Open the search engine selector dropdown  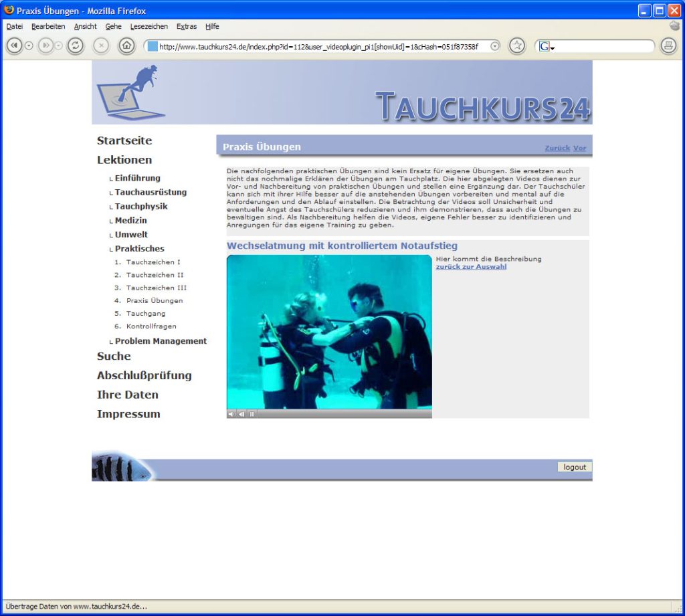point(547,47)
